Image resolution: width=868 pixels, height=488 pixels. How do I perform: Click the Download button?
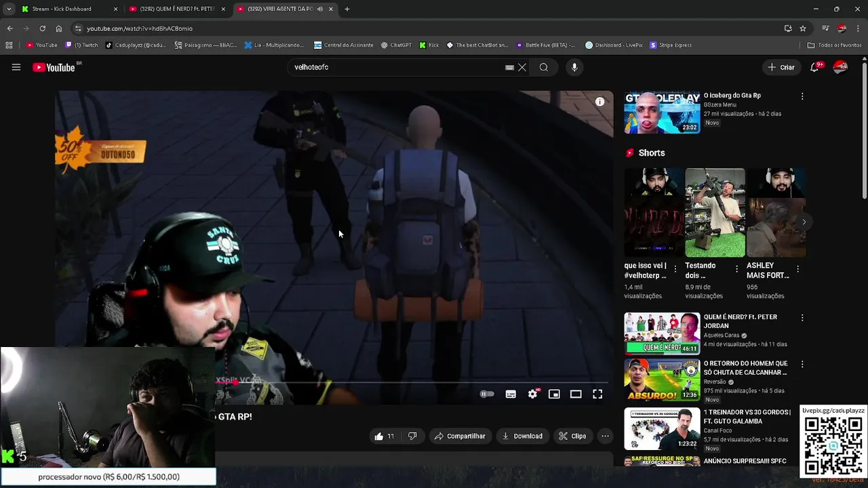click(522, 436)
